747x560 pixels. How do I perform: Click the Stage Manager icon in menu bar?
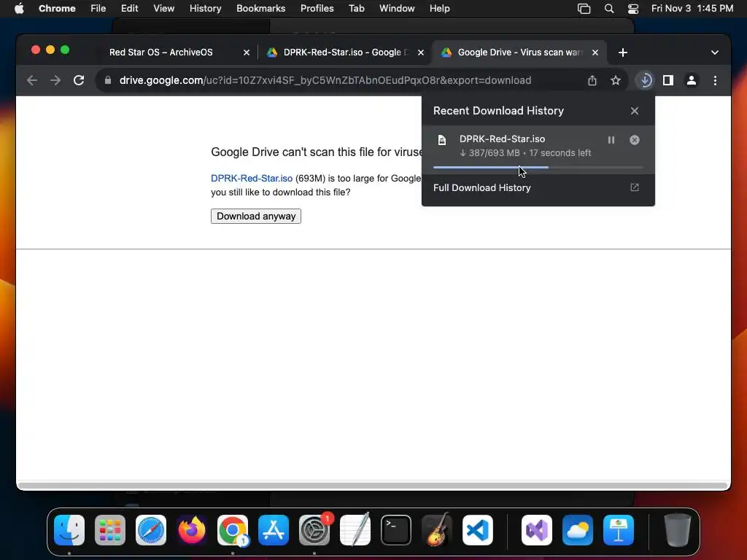[x=584, y=9]
